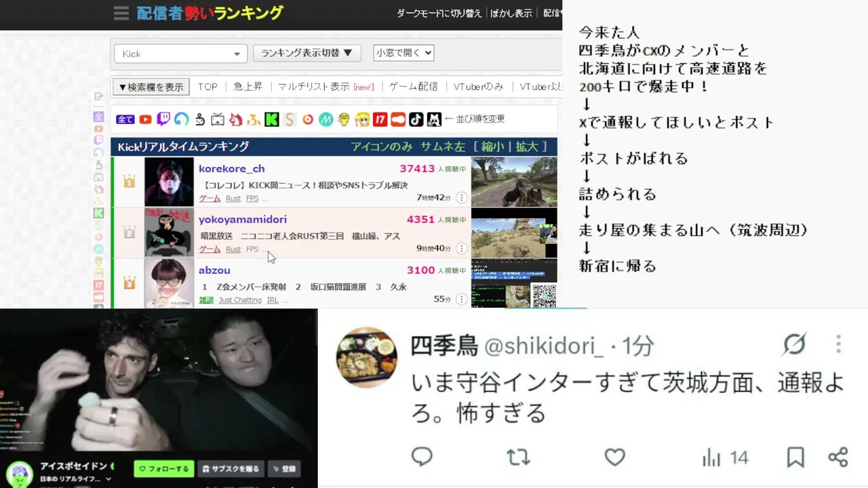
Task: Click the green フォローする button
Action: (163, 468)
